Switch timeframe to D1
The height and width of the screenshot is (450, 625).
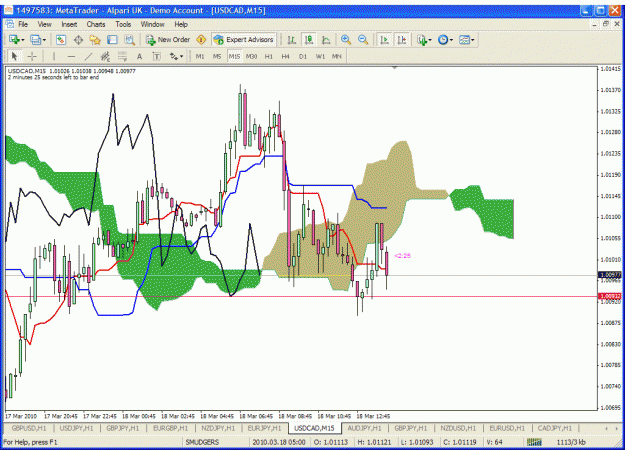[x=303, y=56]
